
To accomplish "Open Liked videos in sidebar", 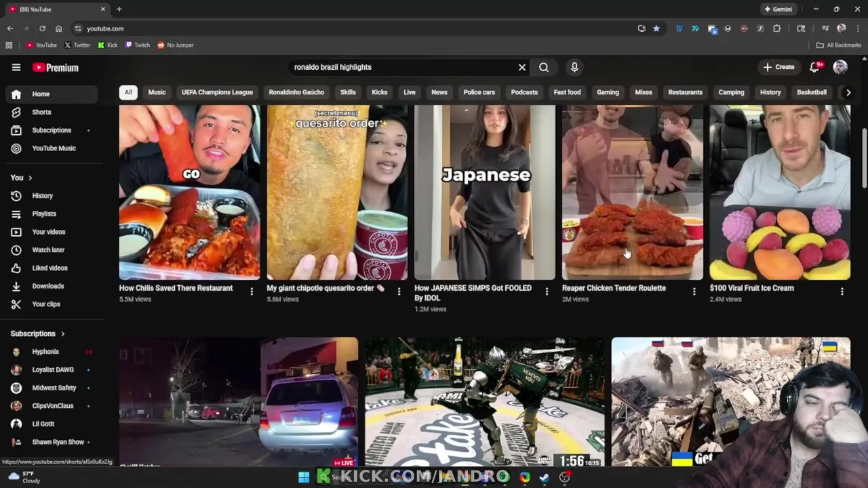I will tap(52, 268).
